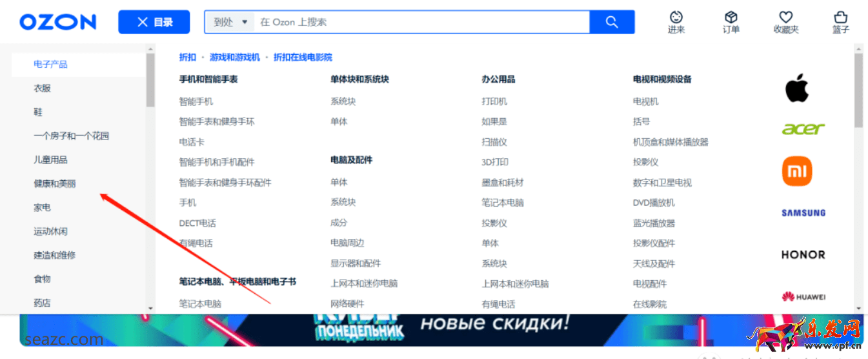
Task: Open the 游戏和游戏机 link
Action: coord(234,57)
